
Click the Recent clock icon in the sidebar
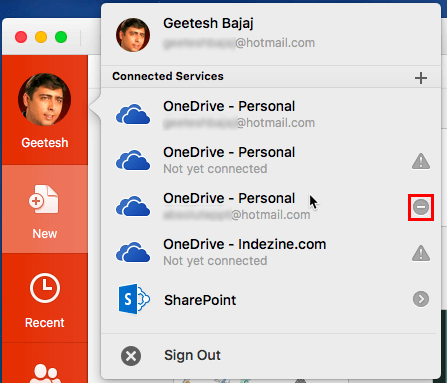click(45, 288)
